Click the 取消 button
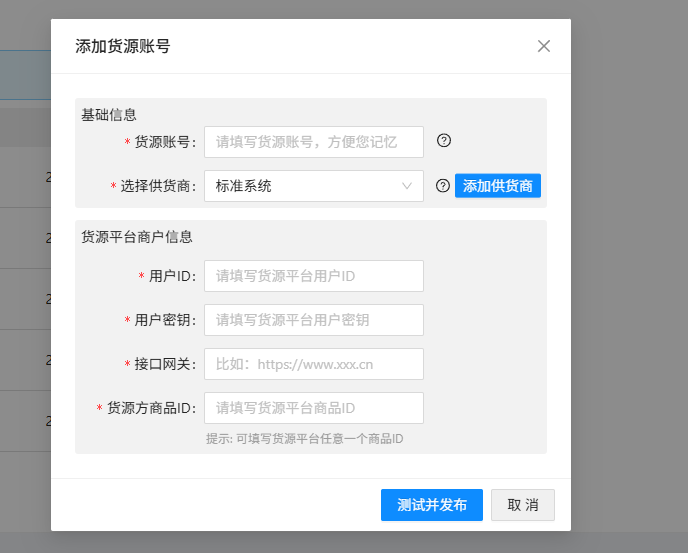 pos(523,505)
